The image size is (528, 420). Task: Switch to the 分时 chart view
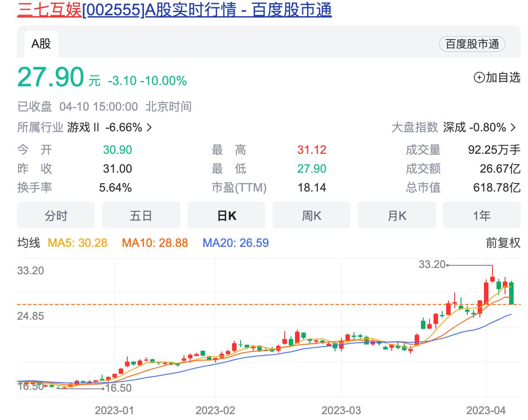click(x=56, y=215)
